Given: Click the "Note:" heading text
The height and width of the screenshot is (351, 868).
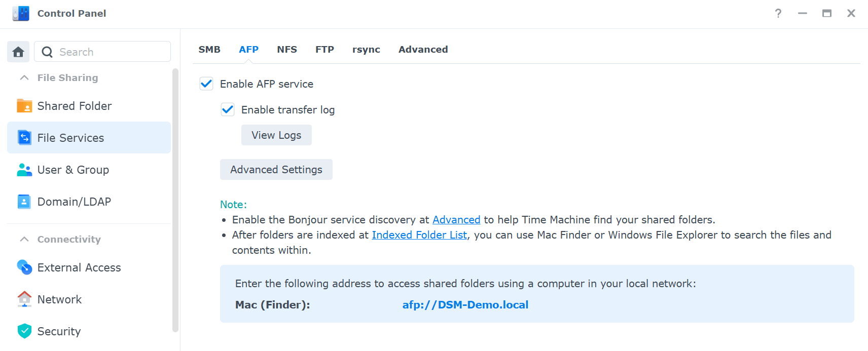Looking at the screenshot, I should (x=233, y=205).
